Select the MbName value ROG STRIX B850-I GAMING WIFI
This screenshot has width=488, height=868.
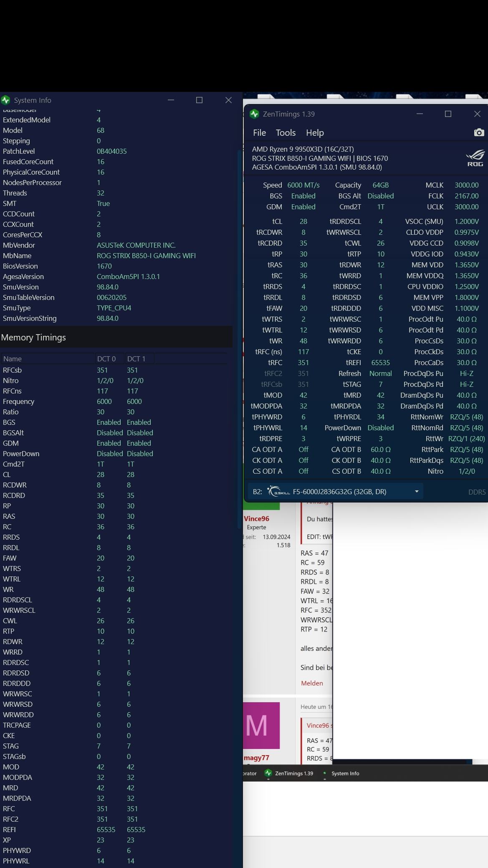pyautogui.click(x=146, y=256)
